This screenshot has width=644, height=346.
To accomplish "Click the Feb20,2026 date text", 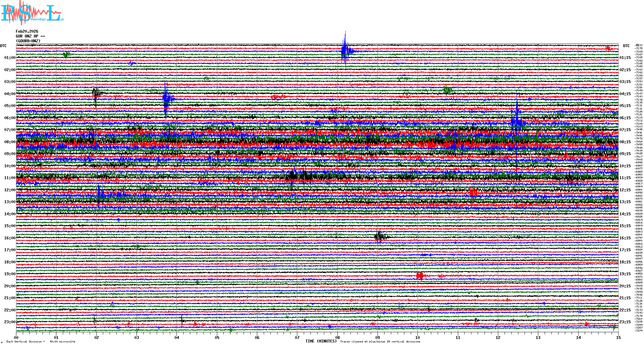I will click(x=27, y=31).
